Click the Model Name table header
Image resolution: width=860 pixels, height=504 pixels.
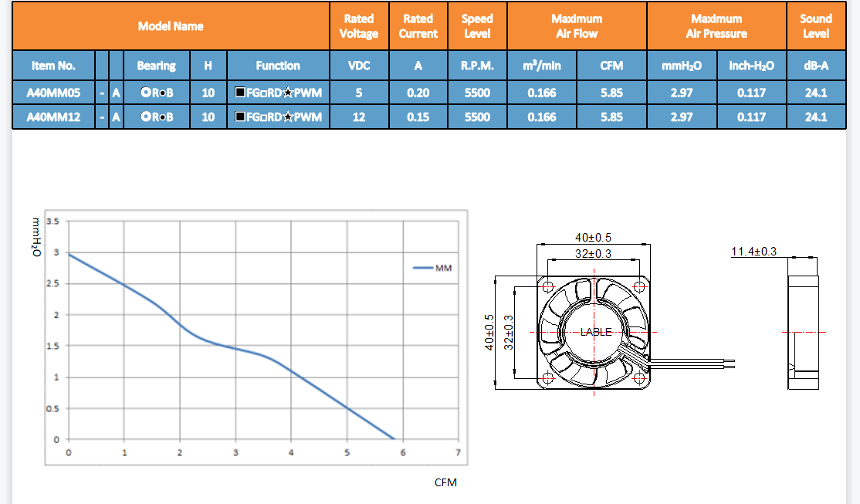171,26
